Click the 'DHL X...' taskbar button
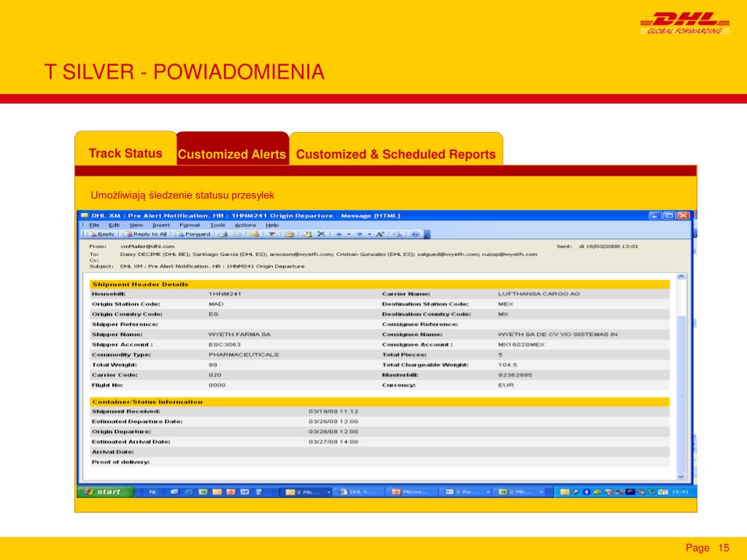 click(358, 492)
